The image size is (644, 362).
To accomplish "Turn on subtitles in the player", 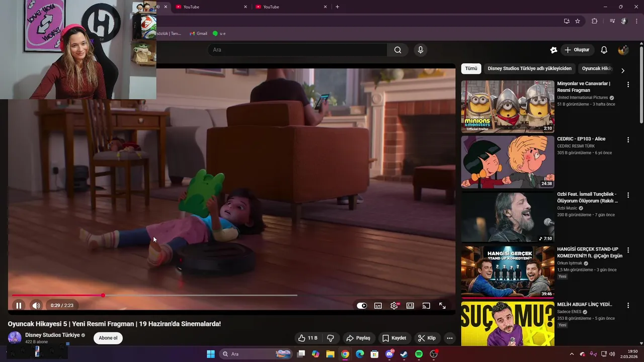I will (x=378, y=306).
